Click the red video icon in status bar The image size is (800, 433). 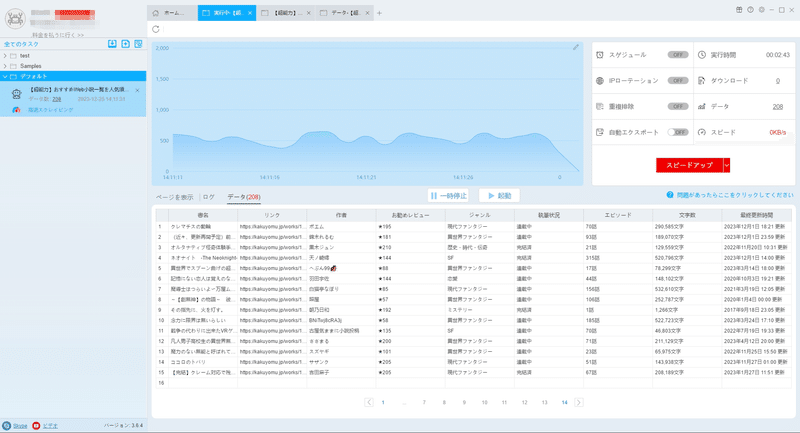click(36, 425)
